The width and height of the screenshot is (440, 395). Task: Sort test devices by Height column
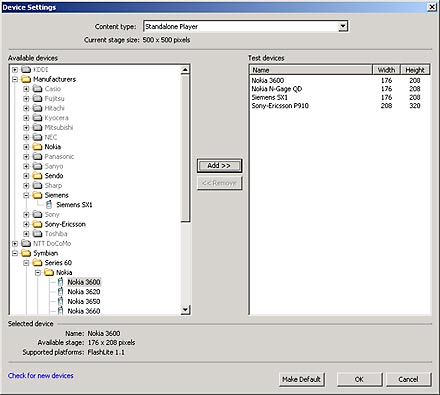415,70
